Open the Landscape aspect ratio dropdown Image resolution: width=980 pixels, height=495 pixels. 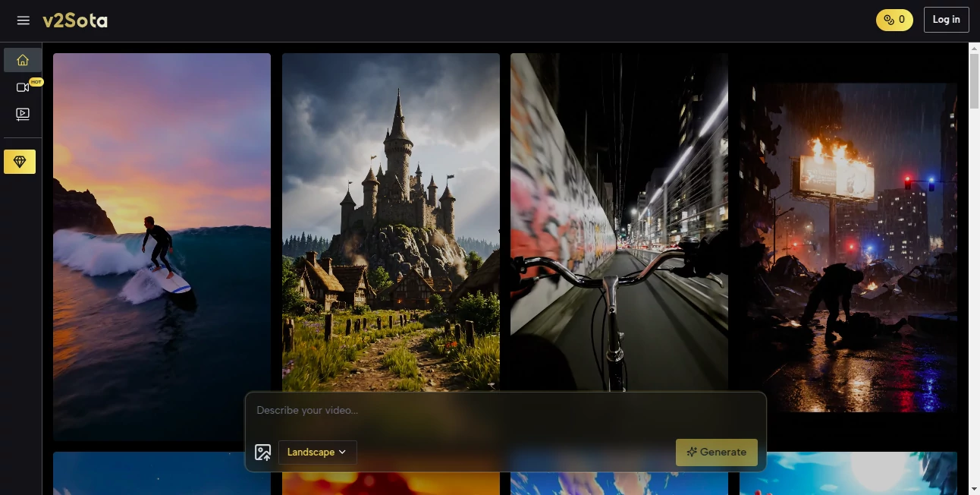pyautogui.click(x=316, y=452)
